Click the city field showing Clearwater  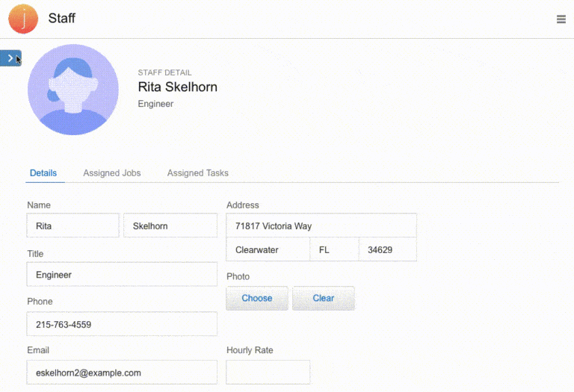pos(268,250)
